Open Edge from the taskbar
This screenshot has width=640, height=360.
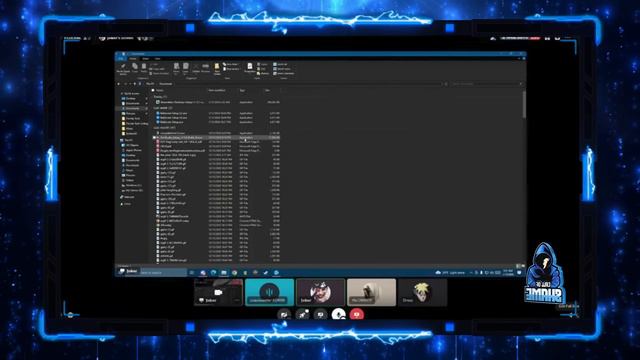pyautogui.click(x=213, y=272)
